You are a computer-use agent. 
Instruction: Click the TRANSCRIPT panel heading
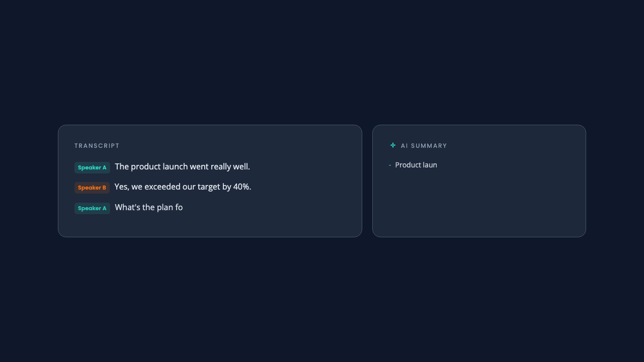(x=97, y=146)
